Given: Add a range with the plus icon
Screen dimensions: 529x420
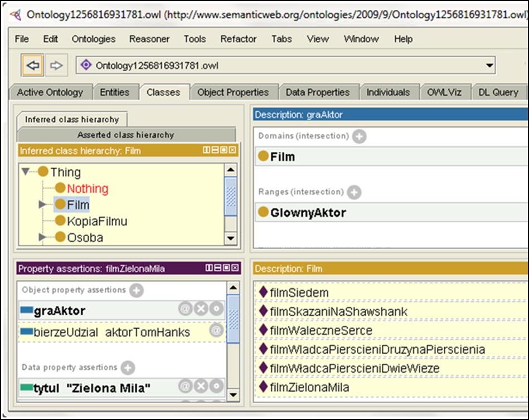Looking at the screenshot, I should [354, 192].
